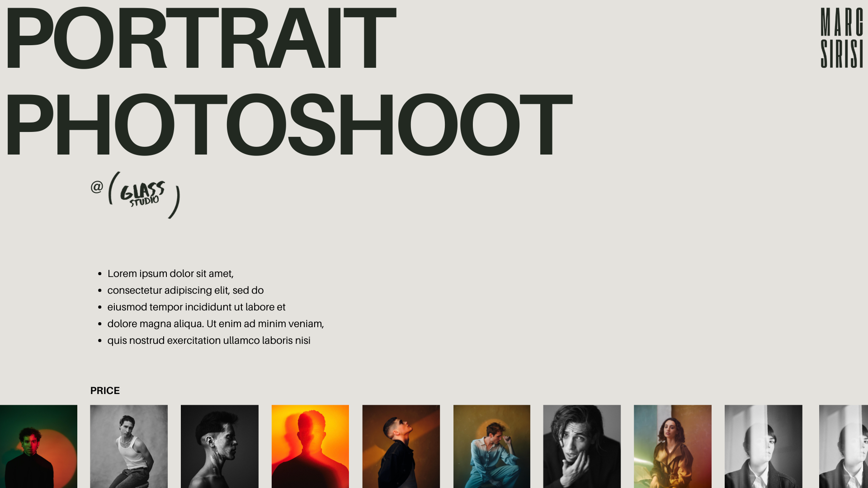Open the orange-yellow silhouette portrait thumbnail

point(310,446)
